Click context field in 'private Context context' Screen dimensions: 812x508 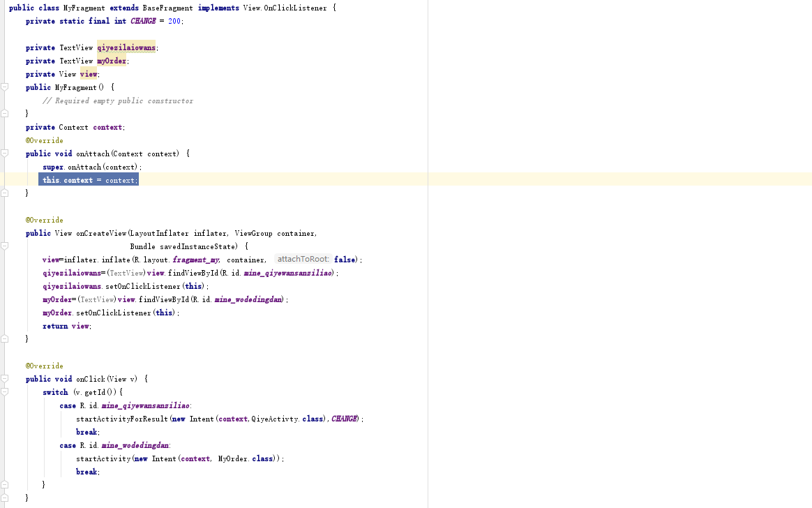(x=107, y=128)
